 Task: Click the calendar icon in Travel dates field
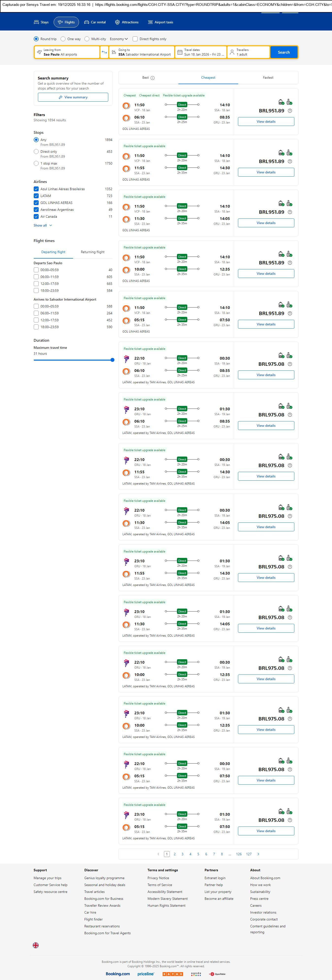(x=180, y=52)
